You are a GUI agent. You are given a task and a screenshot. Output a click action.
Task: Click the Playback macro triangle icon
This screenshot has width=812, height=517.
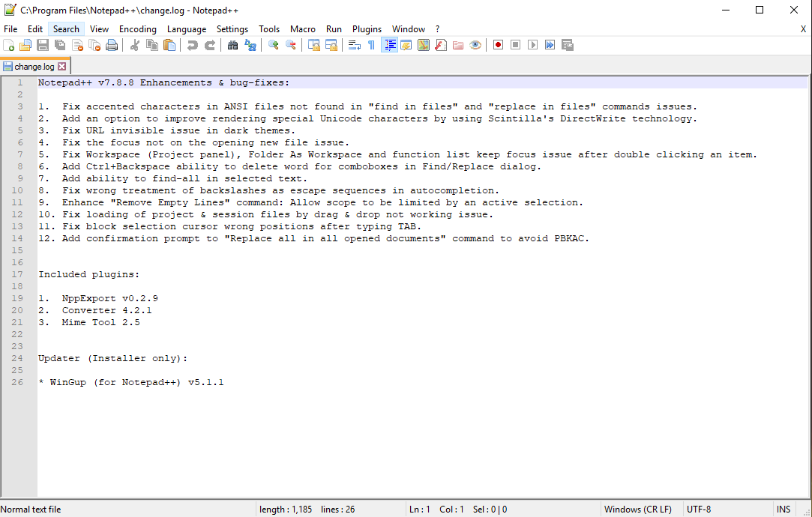(x=533, y=45)
